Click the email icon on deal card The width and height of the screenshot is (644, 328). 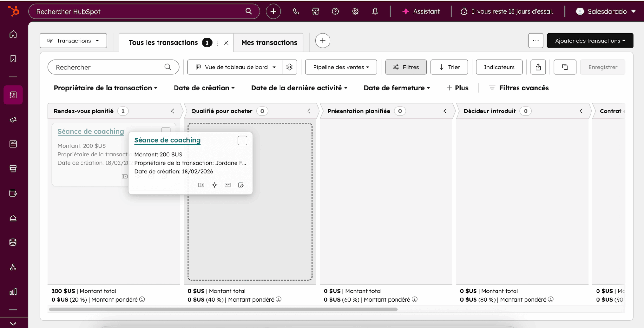[x=228, y=185]
